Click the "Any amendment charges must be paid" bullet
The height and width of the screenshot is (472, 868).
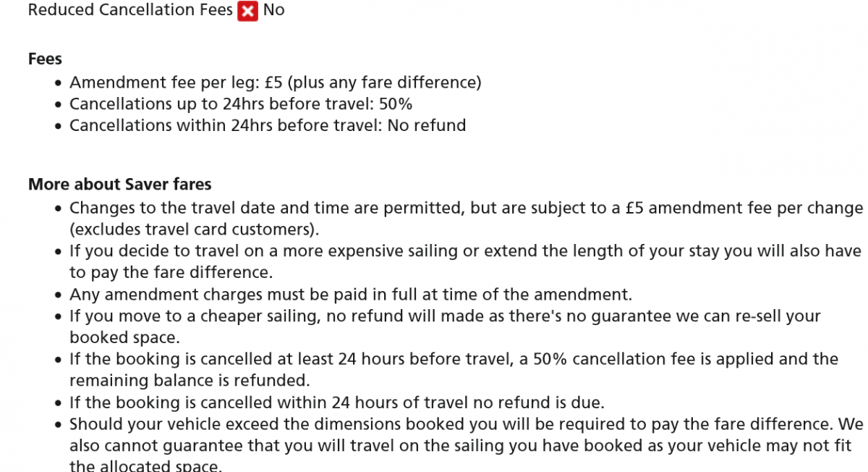click(x=351, y=295)
